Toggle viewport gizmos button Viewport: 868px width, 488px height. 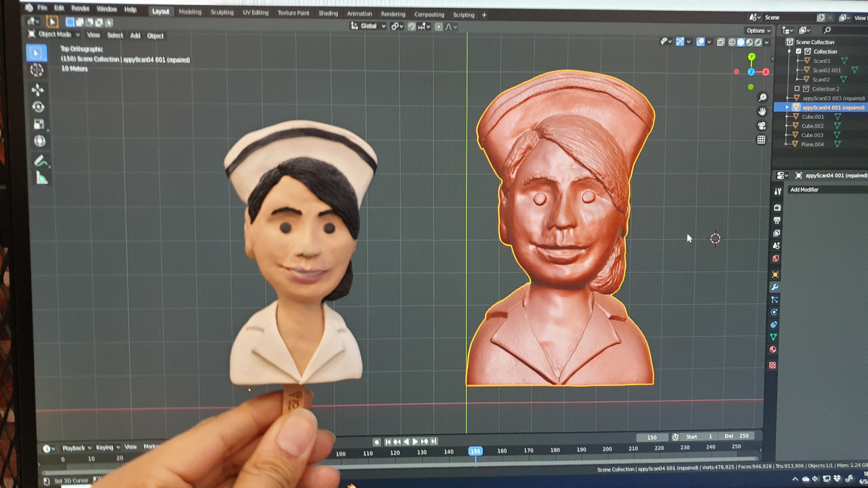click(680, 42)
